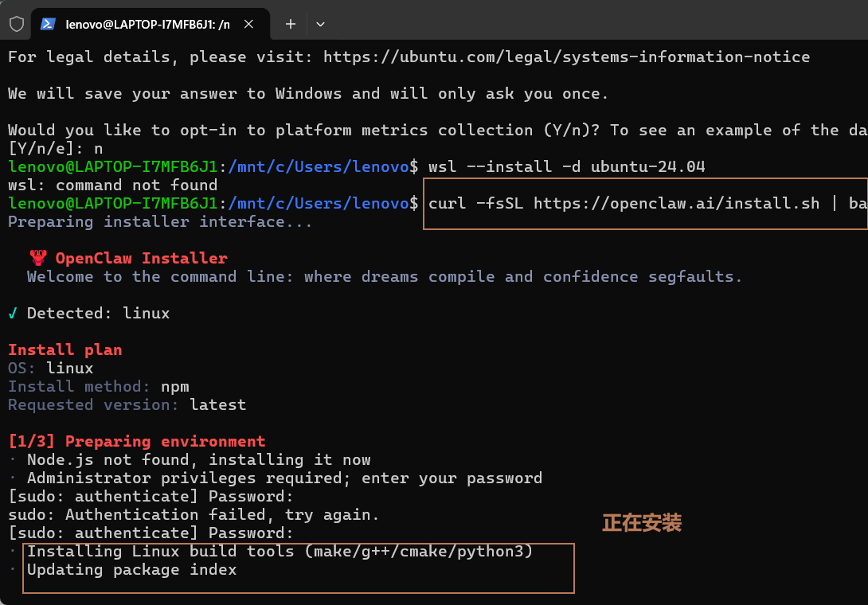
Task: Click the wsl --install -d ubuntu-24.04 command
Action: 567,166
